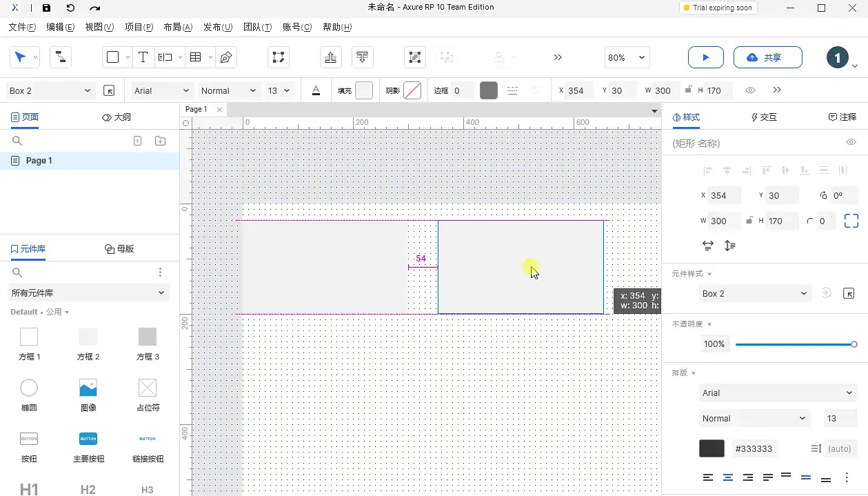Click the #333333 font color swatch
868x496 pixels.
tap(711, 448)
